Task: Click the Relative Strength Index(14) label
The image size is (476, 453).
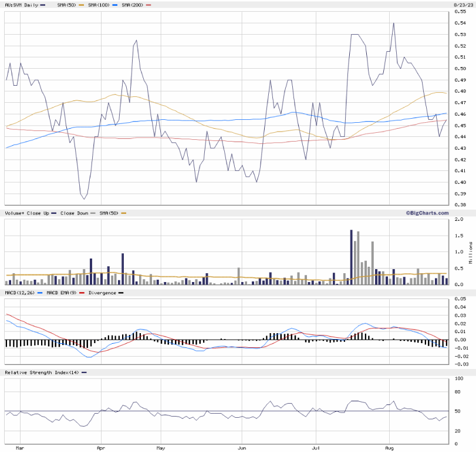Action: coord(41,373)
